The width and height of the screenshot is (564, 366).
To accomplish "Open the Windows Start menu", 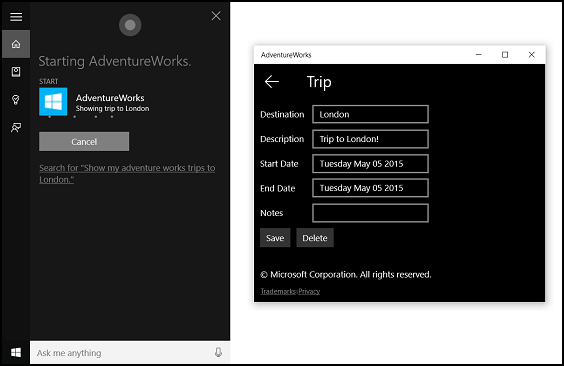I will pos(16,353).
